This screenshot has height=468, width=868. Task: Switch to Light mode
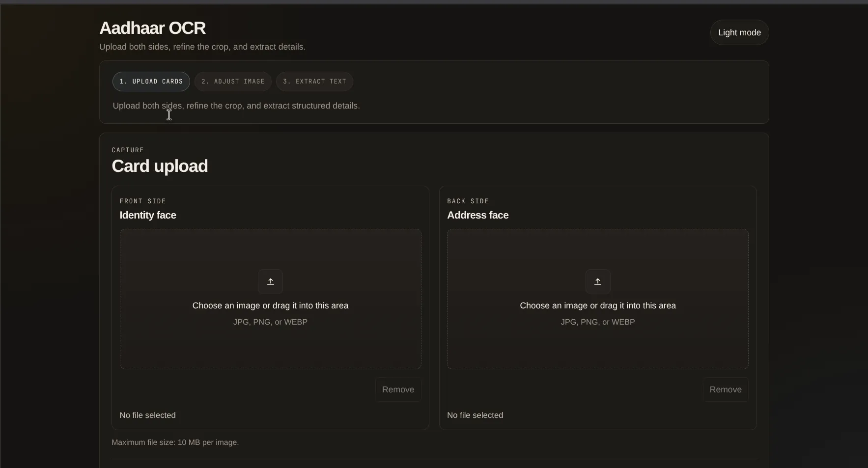[739, 32]
